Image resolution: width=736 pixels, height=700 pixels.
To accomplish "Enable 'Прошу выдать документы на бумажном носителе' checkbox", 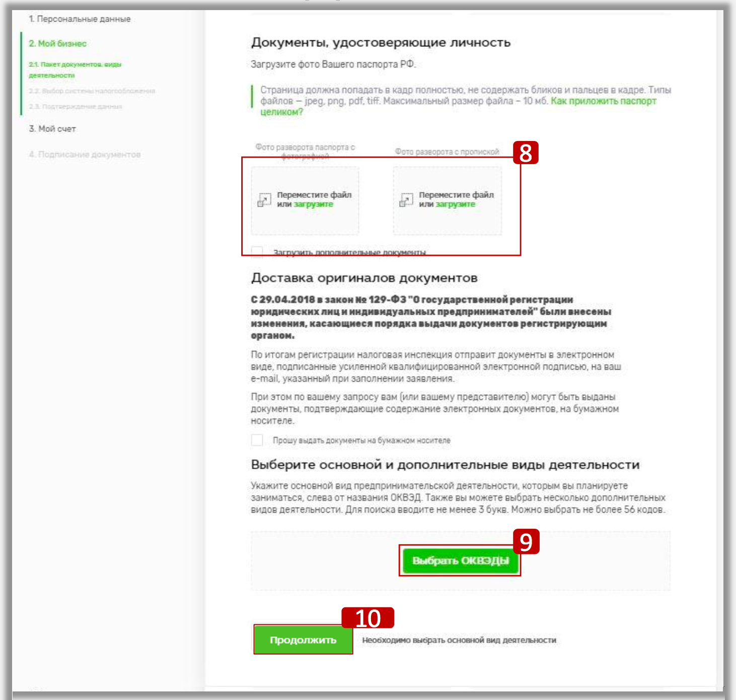I will pyautogui.click(x=257, y=440).
